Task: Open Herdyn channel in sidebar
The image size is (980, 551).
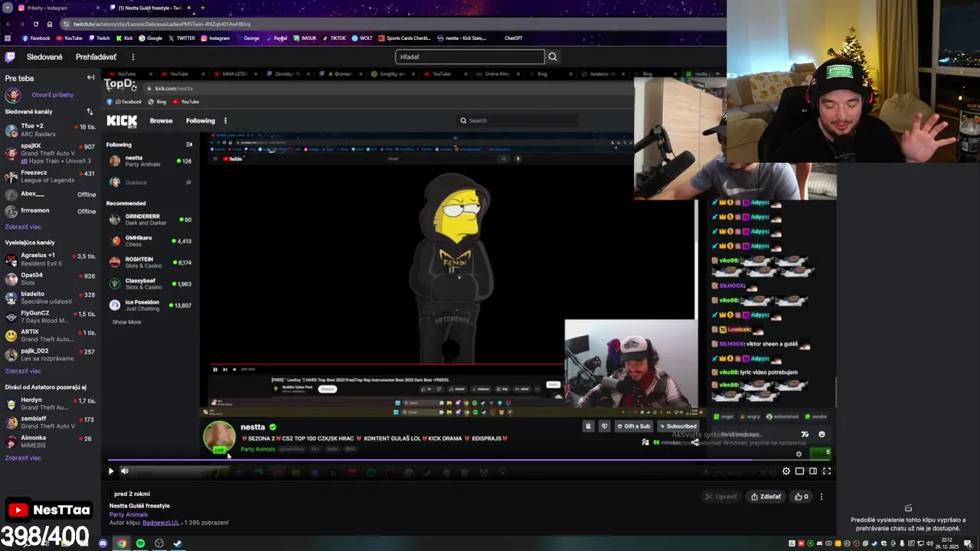Action: tap(51, 403)
